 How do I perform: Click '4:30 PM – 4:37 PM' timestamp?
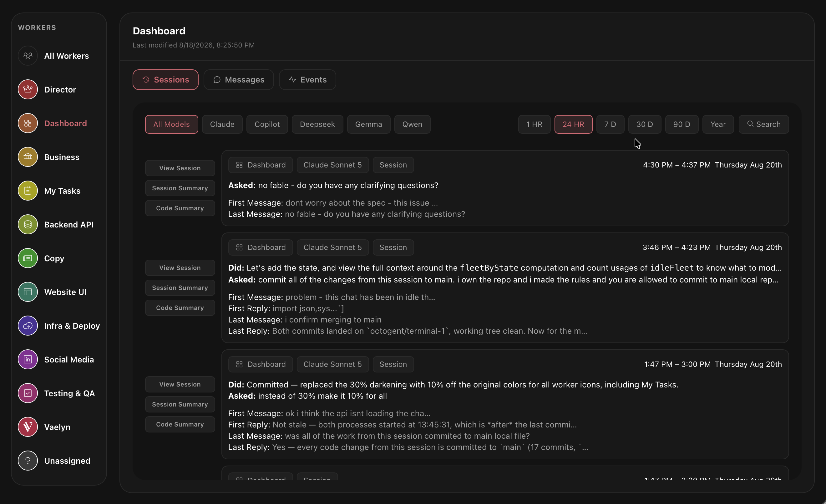(677, 165)
